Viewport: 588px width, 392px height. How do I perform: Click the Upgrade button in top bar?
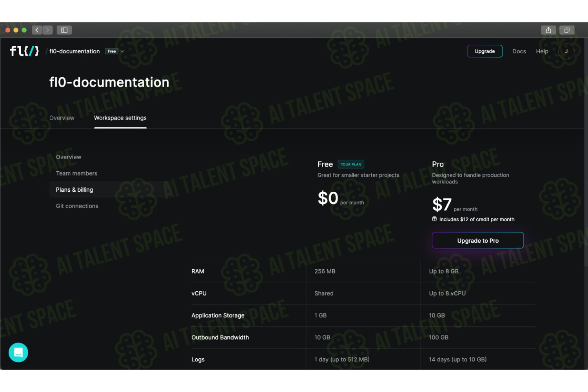pos(485,51)
